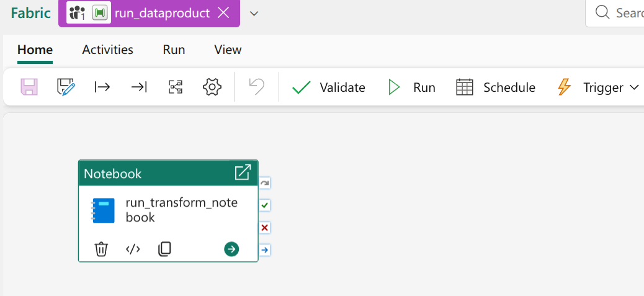Click the arrow-to-bar toolbar icon

pyautogui.click(x=139, y=87)
